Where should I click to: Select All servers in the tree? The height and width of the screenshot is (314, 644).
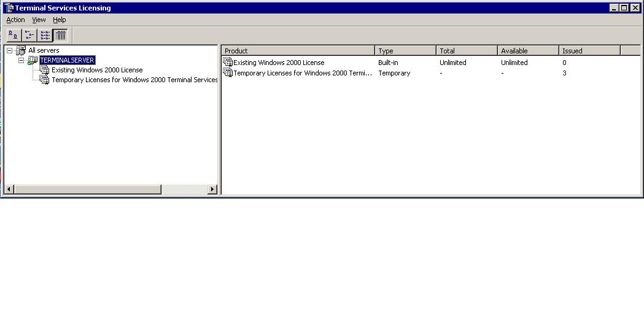44,50
